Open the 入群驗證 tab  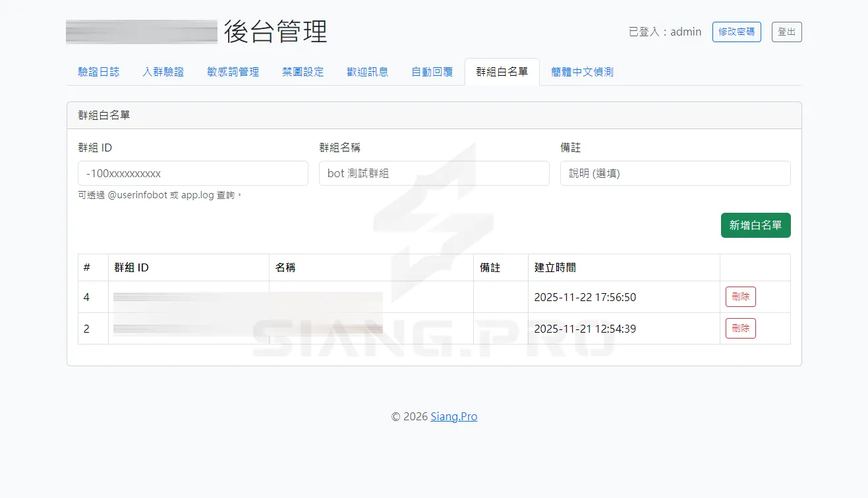point(163,72)
